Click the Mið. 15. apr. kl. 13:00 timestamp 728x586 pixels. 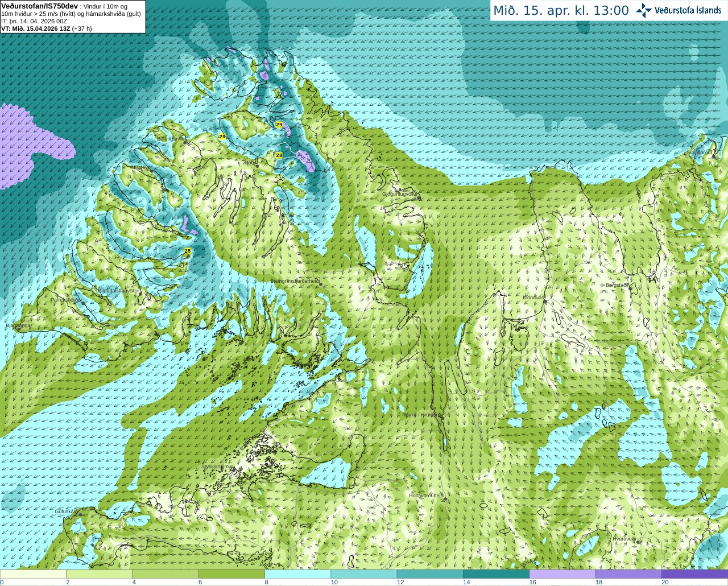(561, 10)
